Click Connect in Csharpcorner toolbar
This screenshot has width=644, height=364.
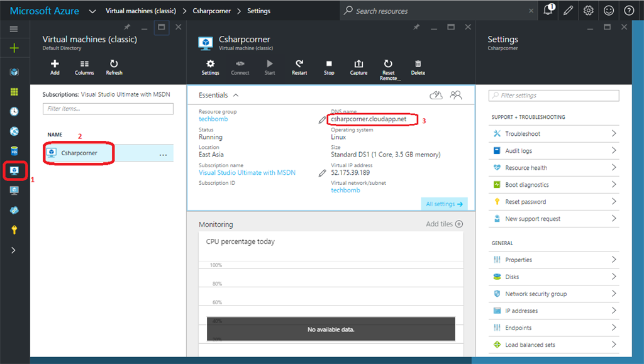240,67
